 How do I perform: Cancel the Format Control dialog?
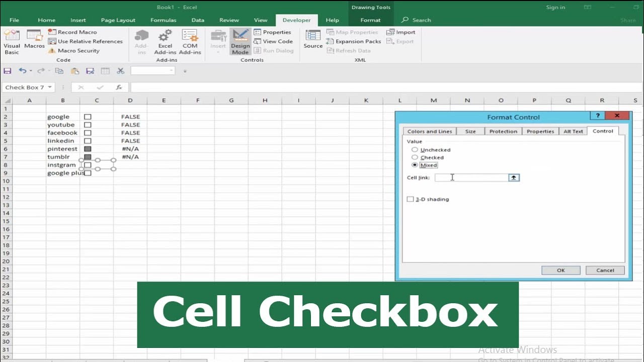click(605, 270)
